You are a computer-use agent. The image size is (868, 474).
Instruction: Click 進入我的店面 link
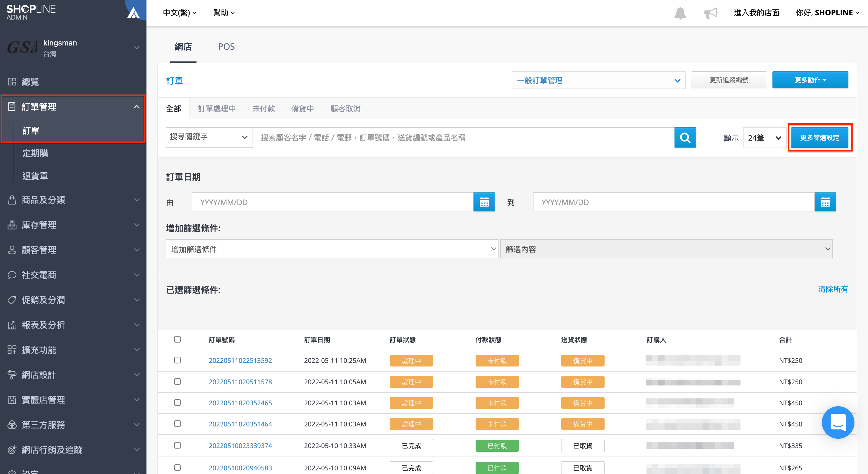tap(756, 13)
